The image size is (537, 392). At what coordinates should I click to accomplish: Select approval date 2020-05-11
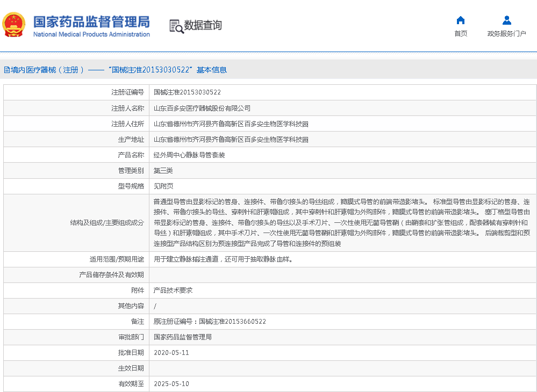(x=171, y=353)
